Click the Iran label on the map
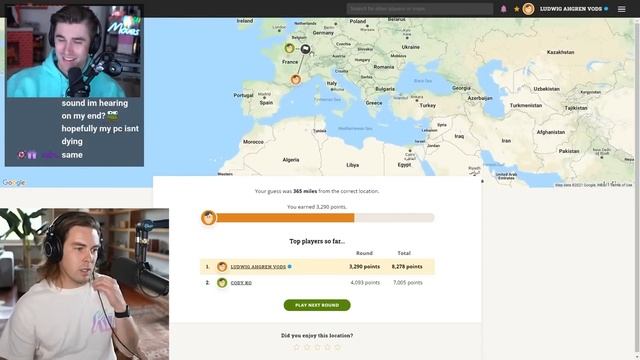 click(506, 141)
